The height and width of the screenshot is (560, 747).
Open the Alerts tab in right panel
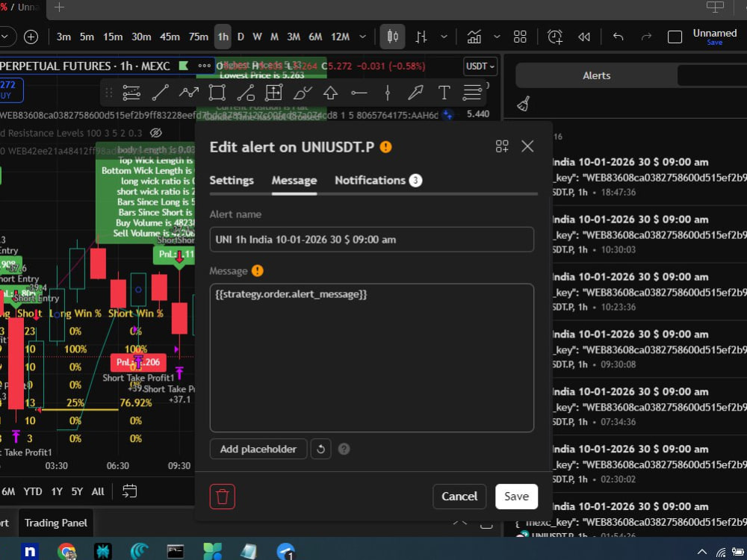596,75
